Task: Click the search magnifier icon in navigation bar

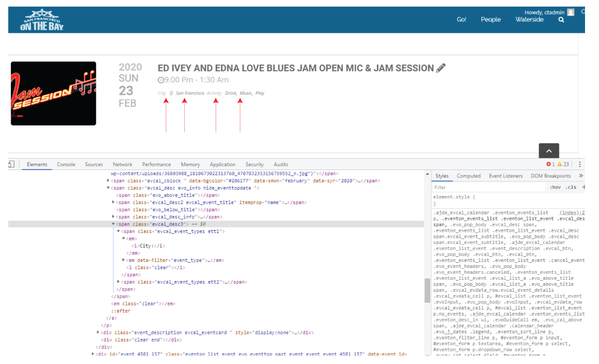Action: [561, 20]
